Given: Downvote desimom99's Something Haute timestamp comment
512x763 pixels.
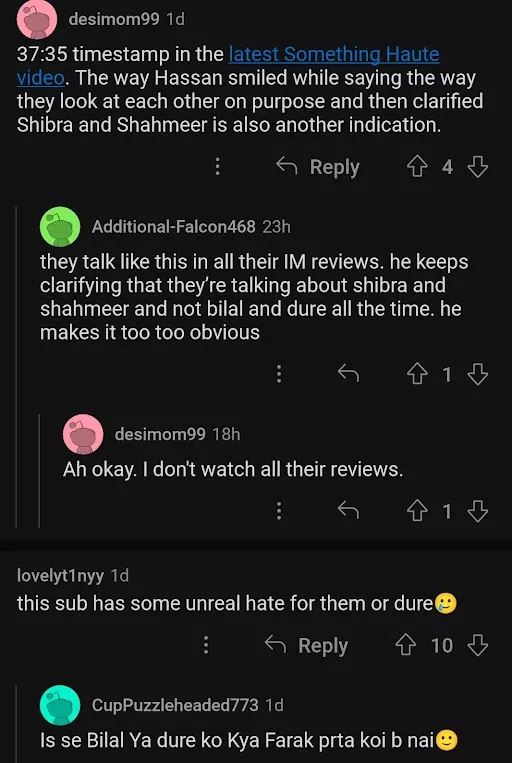Looking at the screenshot, I should pyautogui.click(x=477, y=167).
